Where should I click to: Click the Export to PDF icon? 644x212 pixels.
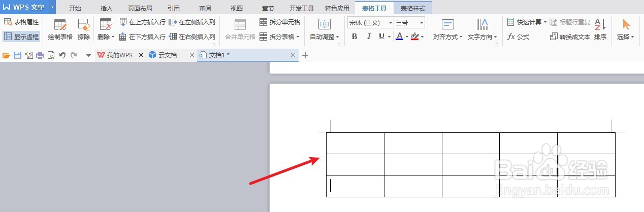coord(29,55)
